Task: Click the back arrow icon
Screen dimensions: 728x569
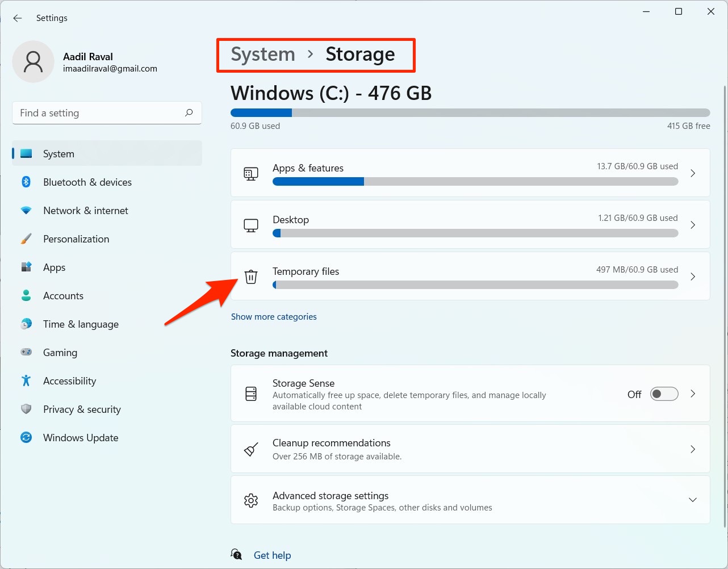Action: coord(18,18)
